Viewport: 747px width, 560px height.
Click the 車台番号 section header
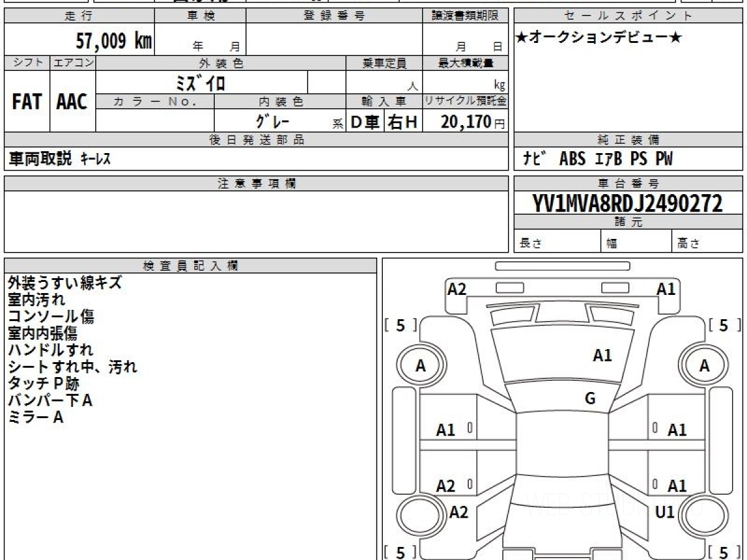(x=628, y=184)
